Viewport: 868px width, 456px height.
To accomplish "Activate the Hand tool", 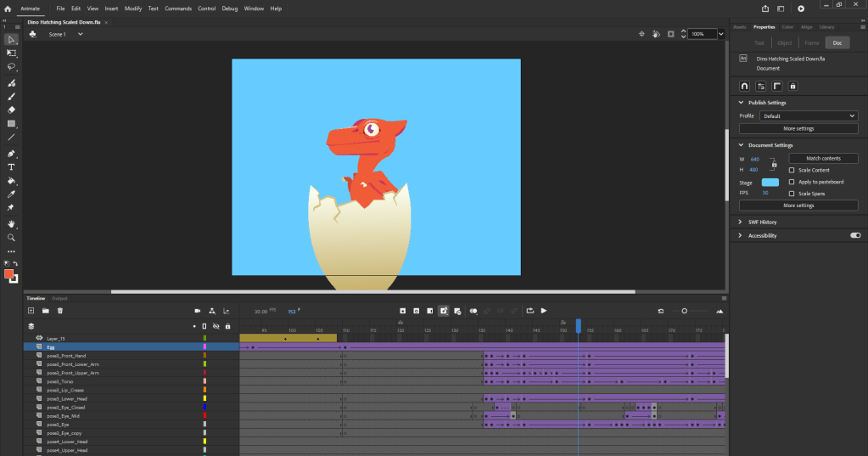I will [x=12, y=224].
